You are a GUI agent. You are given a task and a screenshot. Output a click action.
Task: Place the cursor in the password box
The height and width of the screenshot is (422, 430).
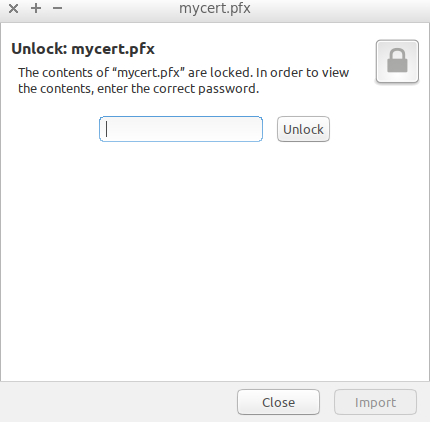(x=181, y=129)
